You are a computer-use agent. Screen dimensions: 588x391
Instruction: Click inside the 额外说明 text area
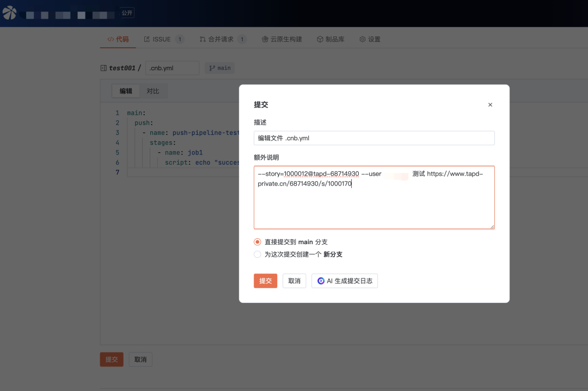[x=374, y=207]
